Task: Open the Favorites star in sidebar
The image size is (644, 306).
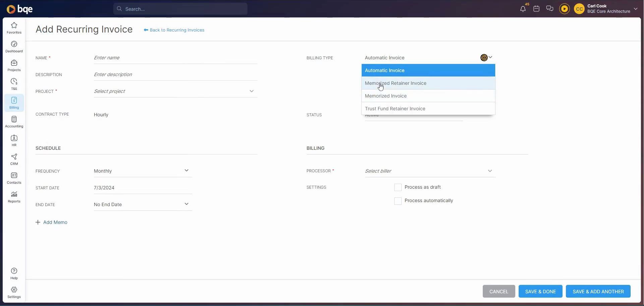Action: (14, 28)
